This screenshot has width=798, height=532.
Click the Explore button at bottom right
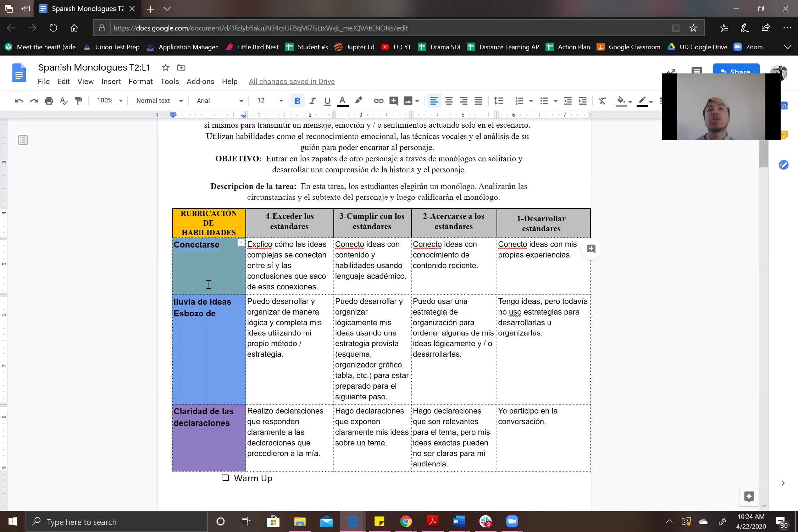(x=749, y=497)
